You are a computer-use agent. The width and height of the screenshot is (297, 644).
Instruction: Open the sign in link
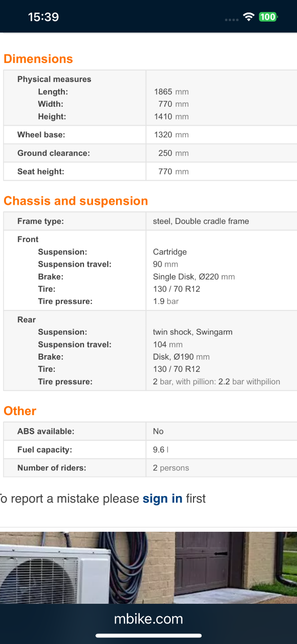tap(162, 499)
